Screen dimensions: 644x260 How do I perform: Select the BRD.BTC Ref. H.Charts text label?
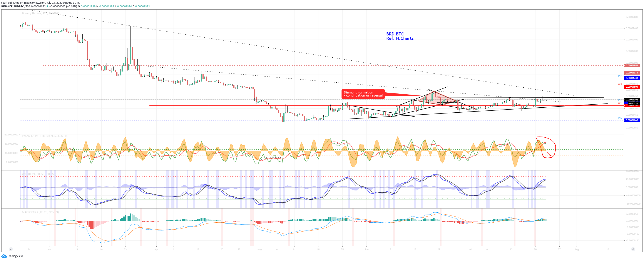(400, 36)
